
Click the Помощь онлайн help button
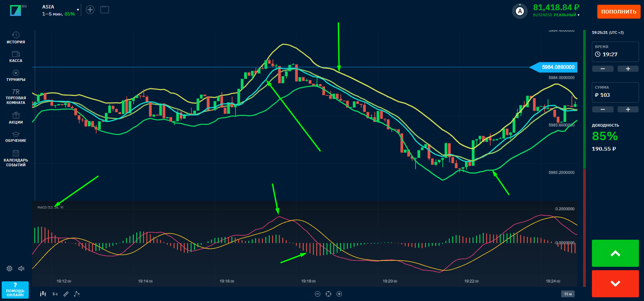point(15,290)
